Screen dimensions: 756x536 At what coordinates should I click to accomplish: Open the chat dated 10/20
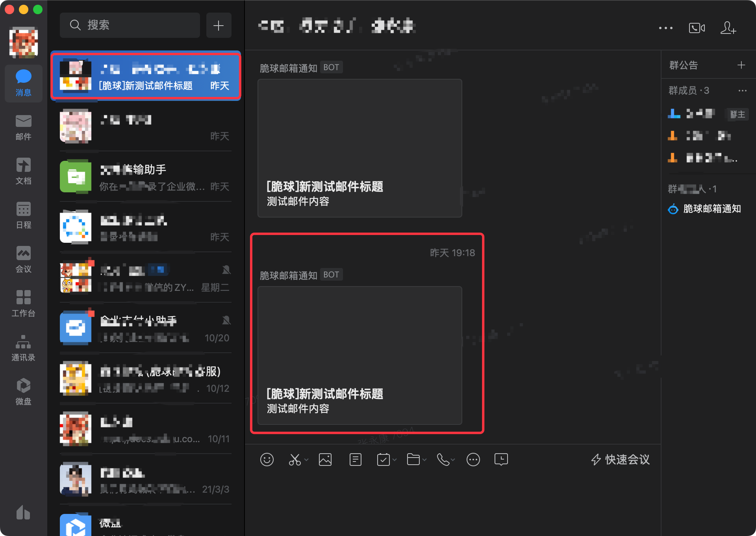pos(146,328)
